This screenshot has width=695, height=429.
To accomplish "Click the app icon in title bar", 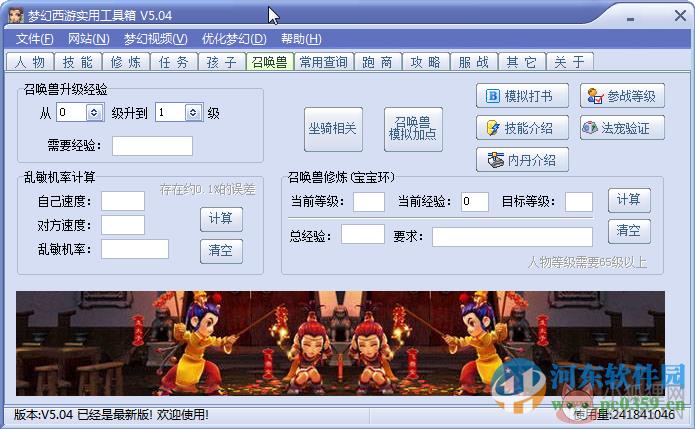I will (16, 16).
